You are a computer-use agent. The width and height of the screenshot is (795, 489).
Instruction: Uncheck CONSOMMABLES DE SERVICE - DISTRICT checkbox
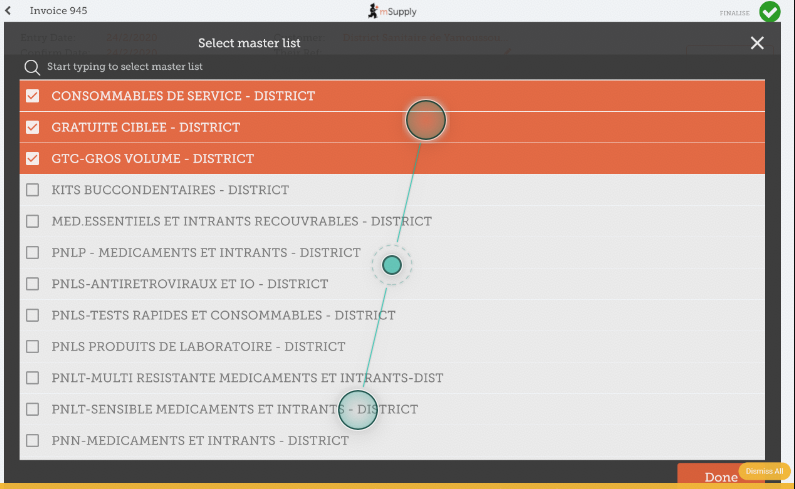click(x=32, y=96)
